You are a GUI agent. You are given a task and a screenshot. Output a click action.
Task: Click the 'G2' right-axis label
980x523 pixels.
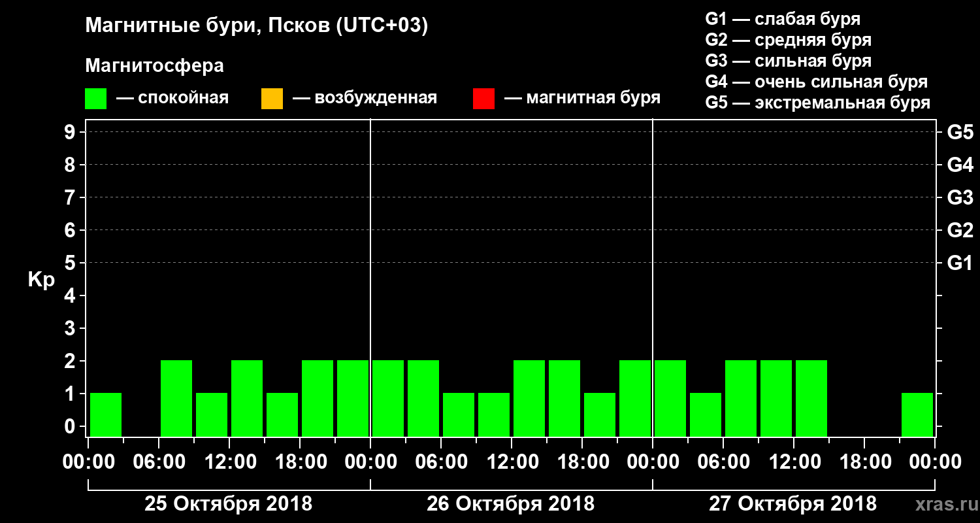(960, 230)
